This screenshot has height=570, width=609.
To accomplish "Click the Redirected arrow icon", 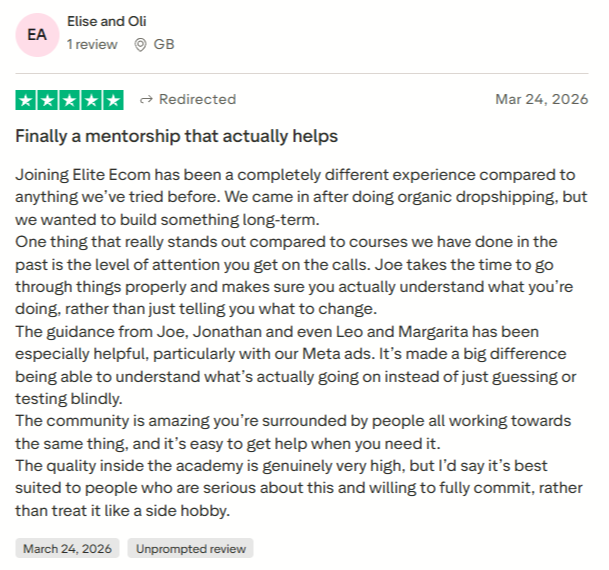I will click(146, 99).
